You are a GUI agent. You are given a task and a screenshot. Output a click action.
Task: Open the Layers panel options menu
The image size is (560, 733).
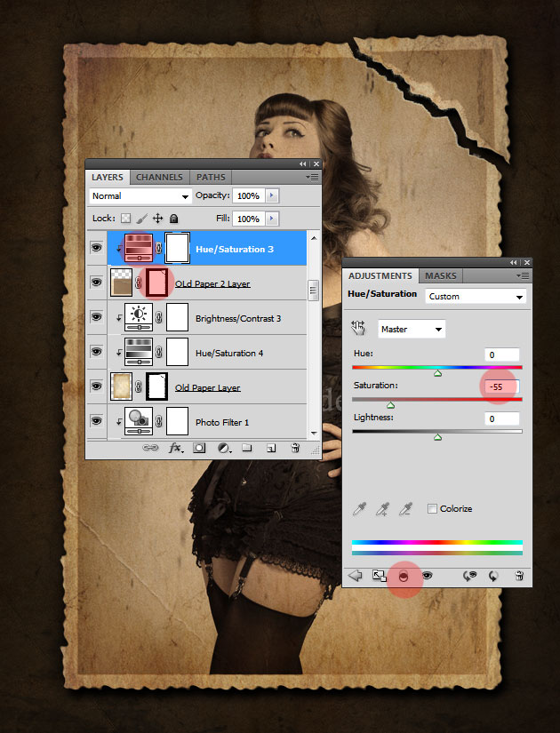(x=312, y=177)
